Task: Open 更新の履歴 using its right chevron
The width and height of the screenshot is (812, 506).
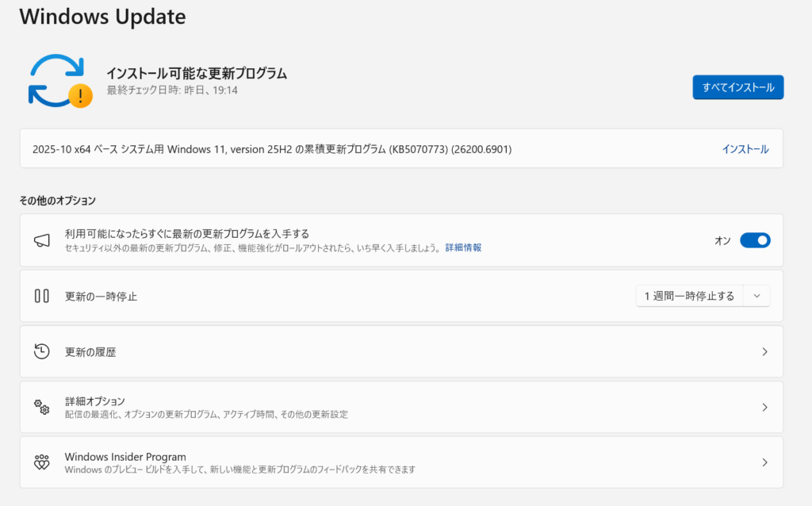Action: pyautogui.click(x=764, y=351)
